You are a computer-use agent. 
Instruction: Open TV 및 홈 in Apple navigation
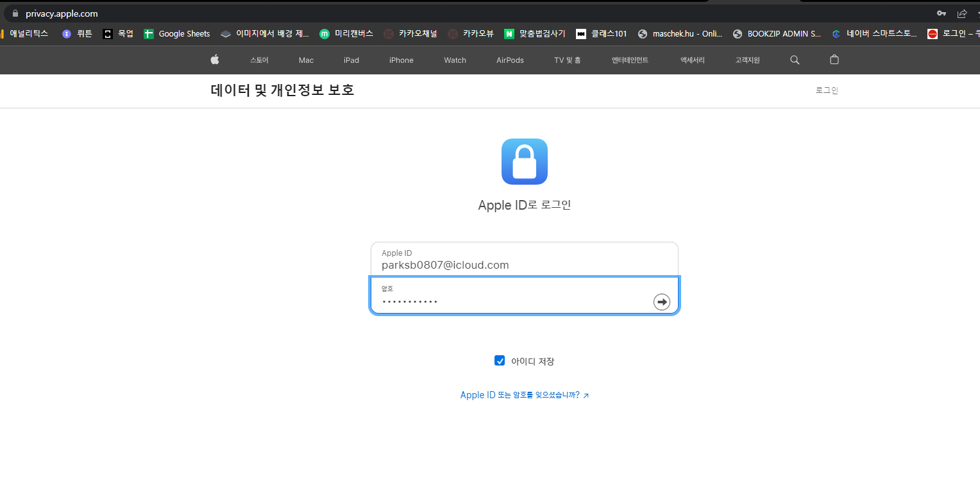568,60
